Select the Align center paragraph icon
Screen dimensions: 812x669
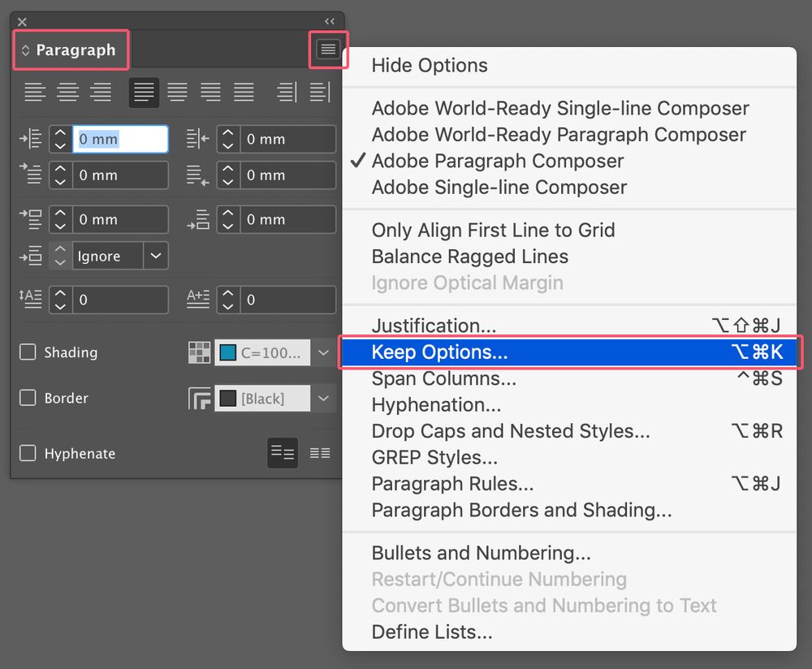point(67,93)
